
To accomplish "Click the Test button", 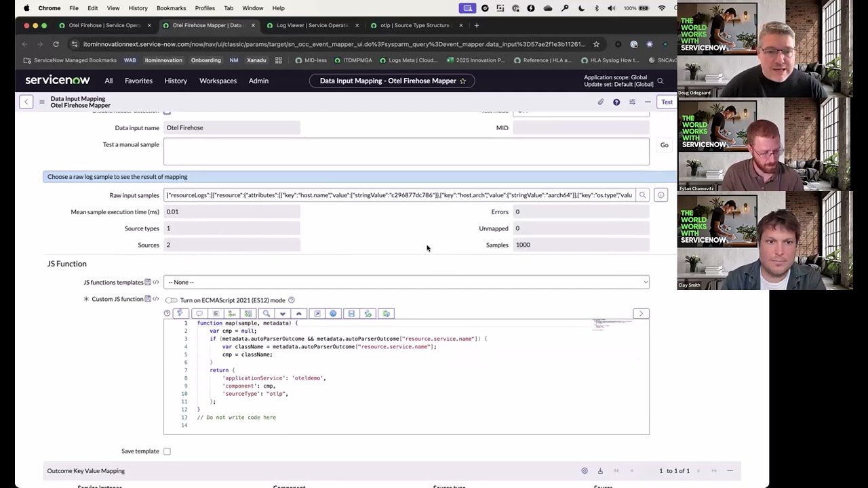I will pos(667,102).
